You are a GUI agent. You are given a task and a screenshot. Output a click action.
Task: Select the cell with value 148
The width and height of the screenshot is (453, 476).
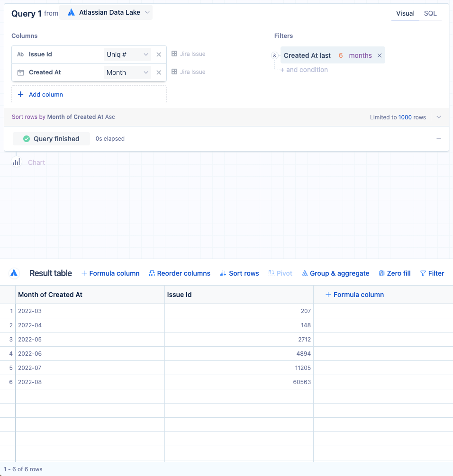click(x=239, y=325)
